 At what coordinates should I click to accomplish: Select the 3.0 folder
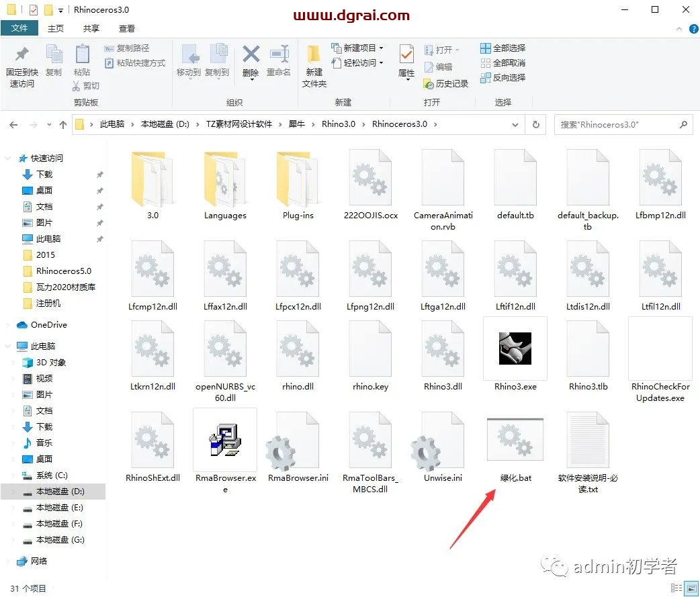(152, 185)
